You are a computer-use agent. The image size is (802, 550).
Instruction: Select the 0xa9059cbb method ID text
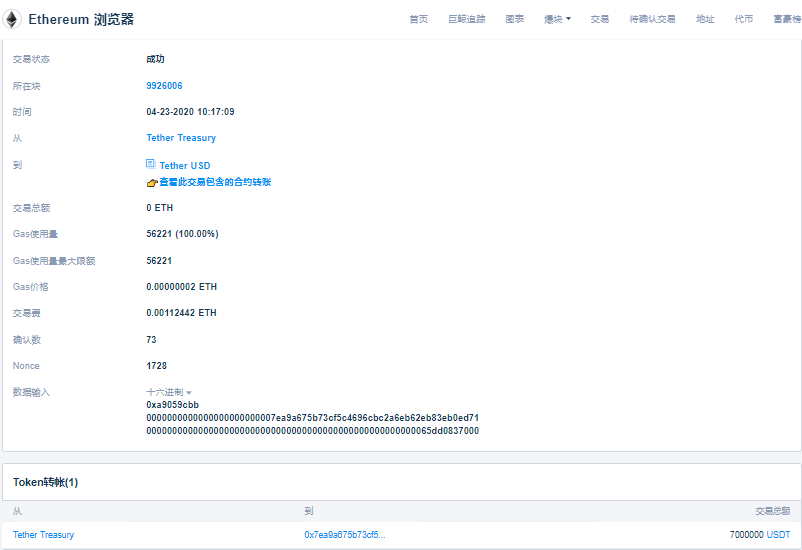(172, 405)
